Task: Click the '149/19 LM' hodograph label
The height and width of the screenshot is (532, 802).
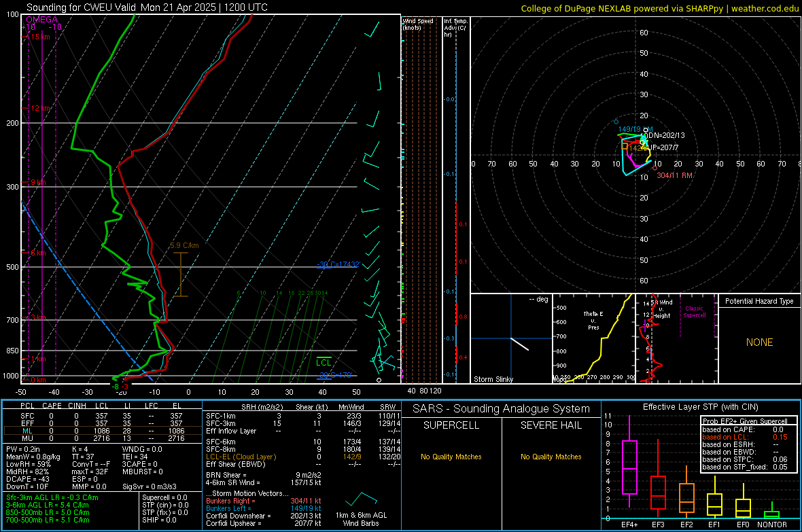Action: pyautogui.click(x=635, y=129)
